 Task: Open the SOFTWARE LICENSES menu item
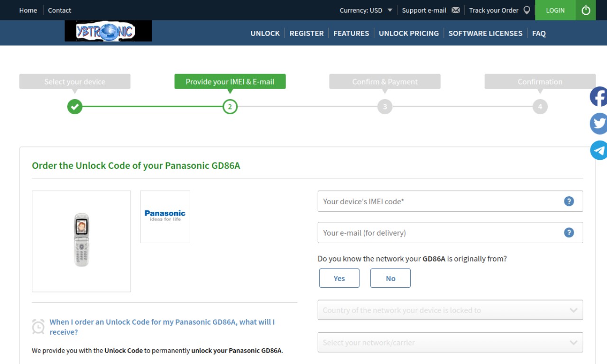coord(485,33)
